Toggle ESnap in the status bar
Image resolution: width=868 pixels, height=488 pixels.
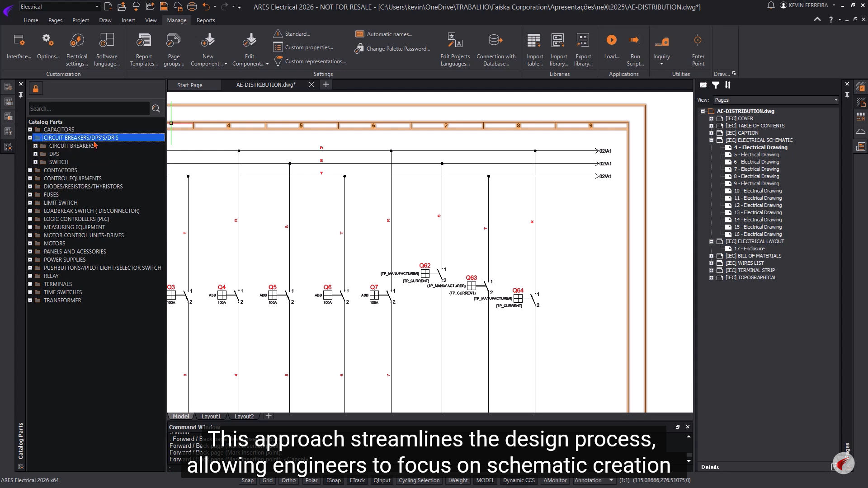333,480
